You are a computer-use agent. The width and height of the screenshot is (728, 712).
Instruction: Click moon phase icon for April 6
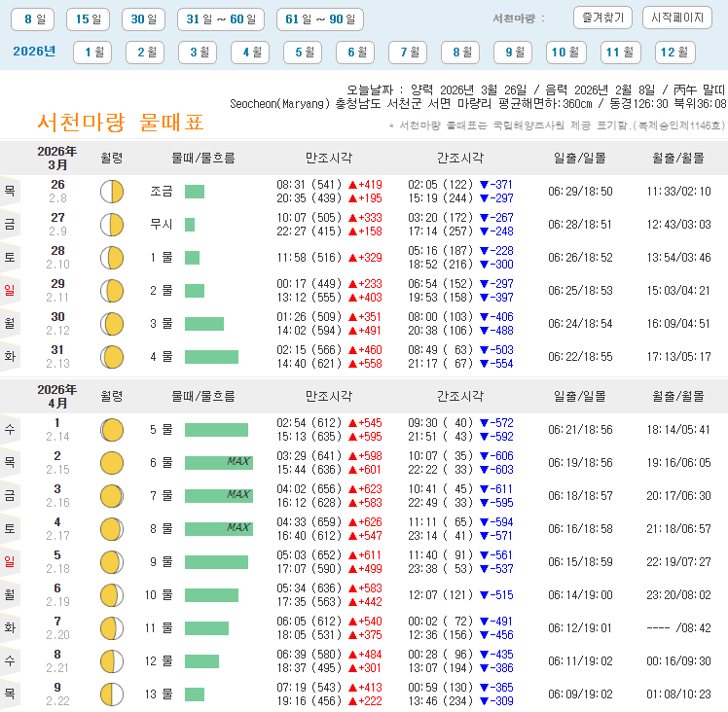tap(112, 595)
